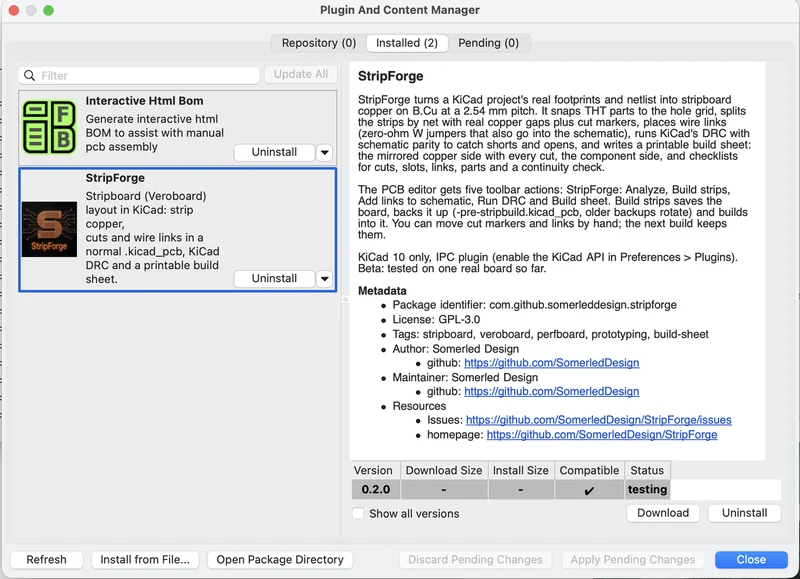The height and width of the screenshot is (579, 800).
Task: Click the Interactive Html Bom plugin icon
Action: pyautogui.click(x=49, y=127)
